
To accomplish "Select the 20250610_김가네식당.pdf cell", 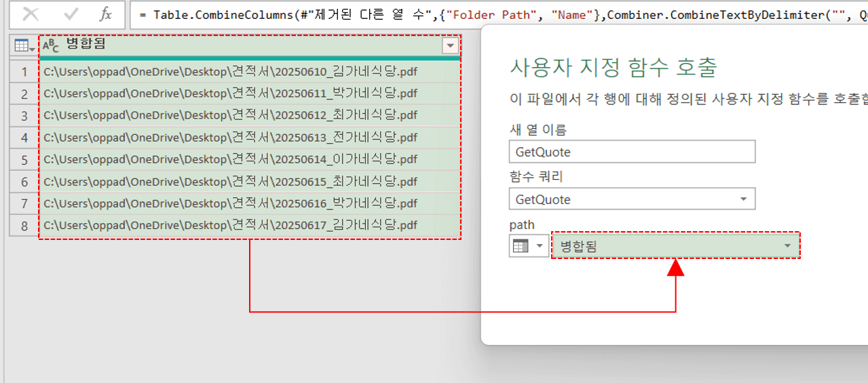I will point(249,72).
